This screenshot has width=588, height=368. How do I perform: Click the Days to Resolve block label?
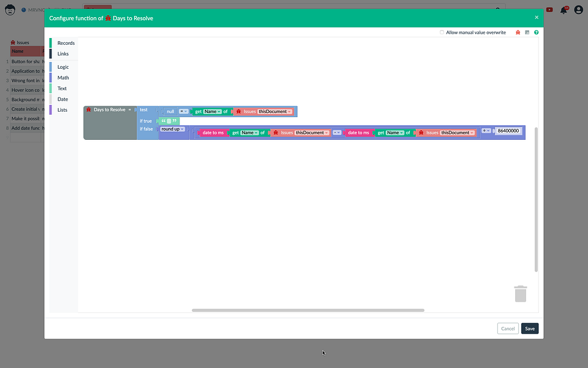point(110,110)
